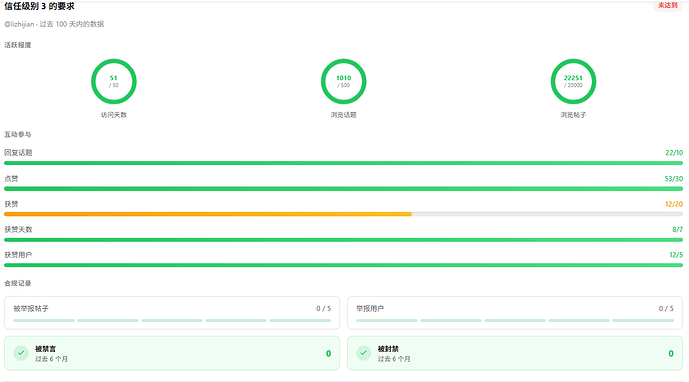This screenshot has width=689, height=382.
Task: Click the 回复话题 label
Action: 18,153
